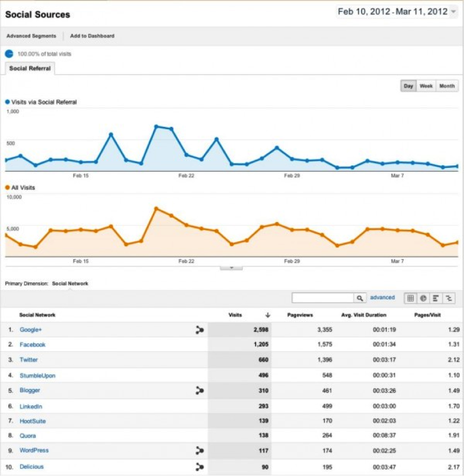Click Add to Dashboard
The height and width of the screenshot is (476, 464).
92,36
